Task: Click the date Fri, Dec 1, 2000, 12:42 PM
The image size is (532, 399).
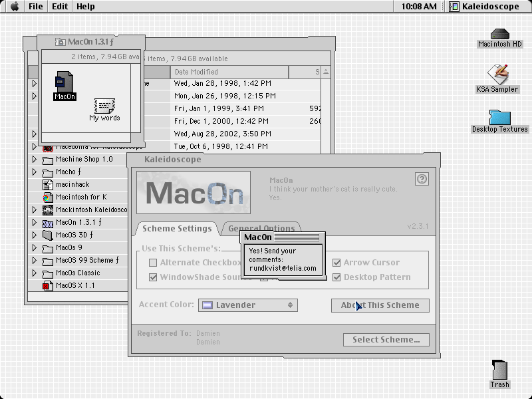Action: point(221,121)
